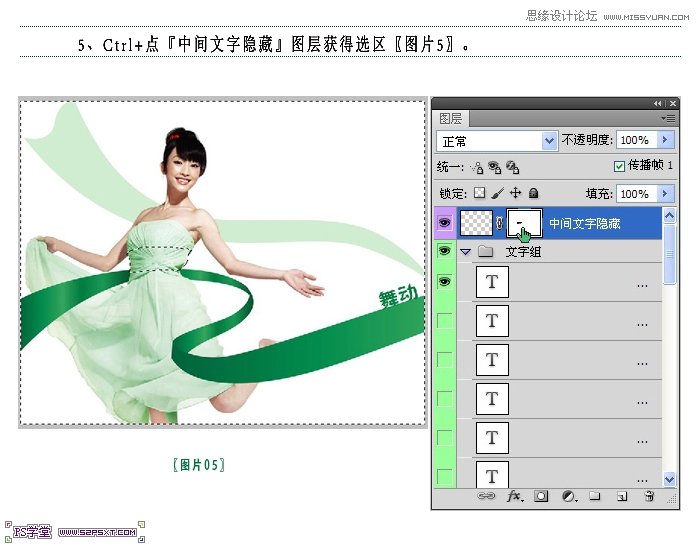Screen dimensions: 700x548
Task: Create a new group folder icon
Action: pos(594,496)
